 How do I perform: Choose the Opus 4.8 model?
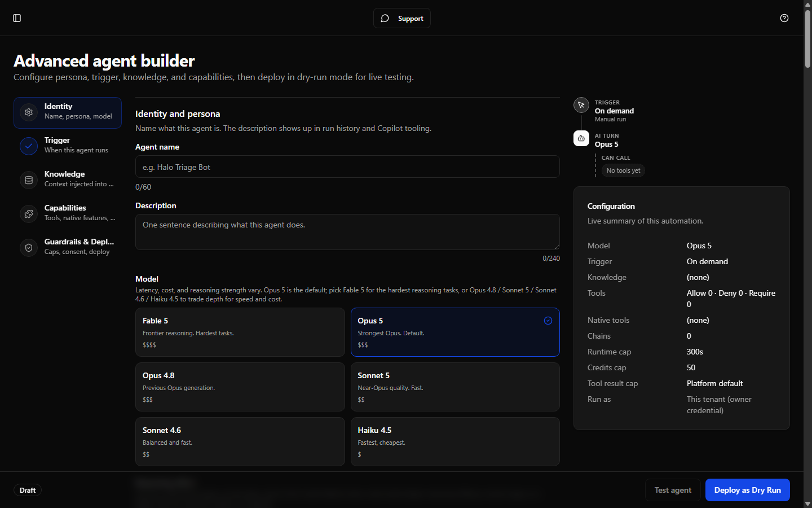(240, 387)
